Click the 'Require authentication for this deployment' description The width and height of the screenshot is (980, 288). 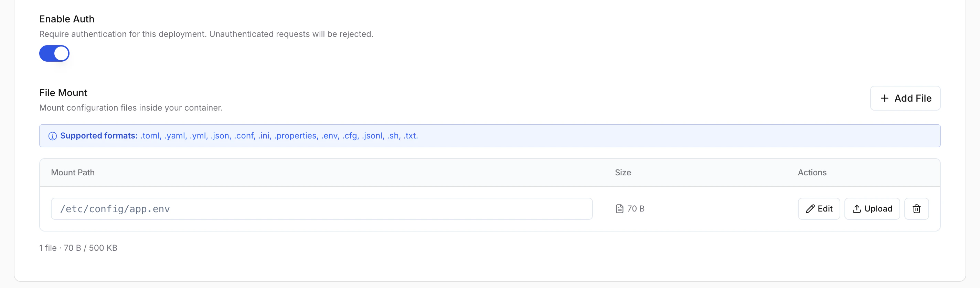click(x=206, y=34)
